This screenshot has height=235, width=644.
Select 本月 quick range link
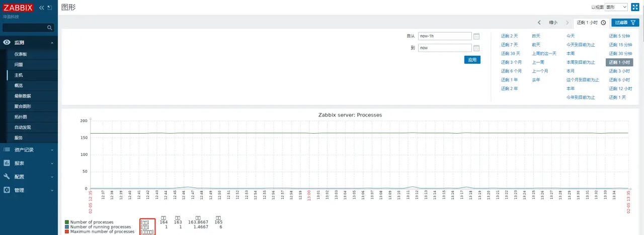(571, 71)
